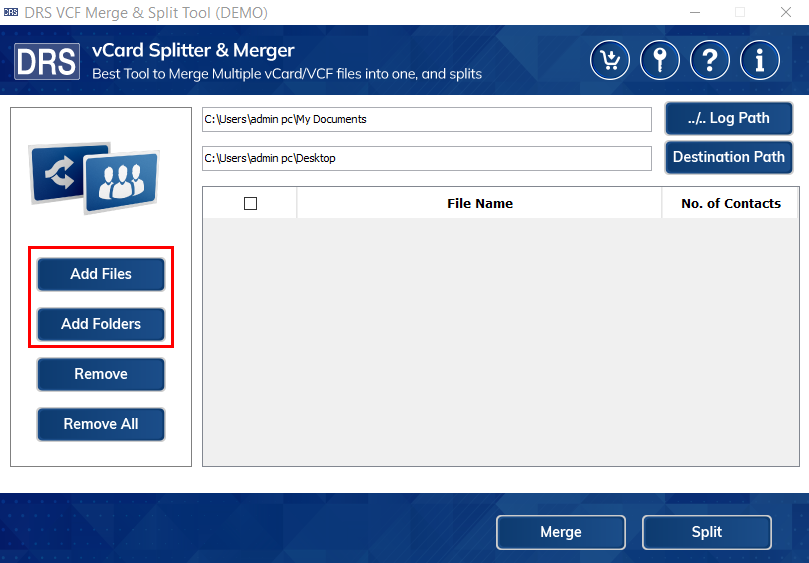This screenshot has width=809, height=563.
Task: Open help via question mark icon
Action: coord(710,60)
